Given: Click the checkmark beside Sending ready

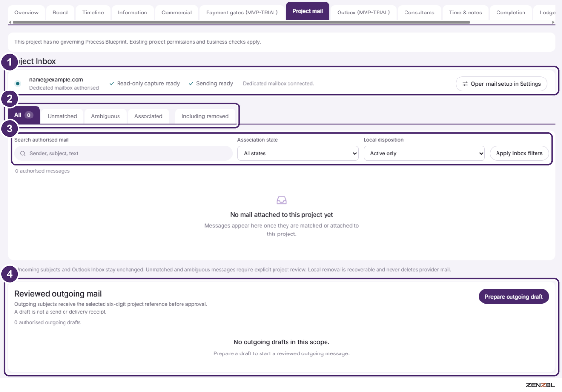Looking at the screenshot, I should pyautogui.click(x=191, y=83).
